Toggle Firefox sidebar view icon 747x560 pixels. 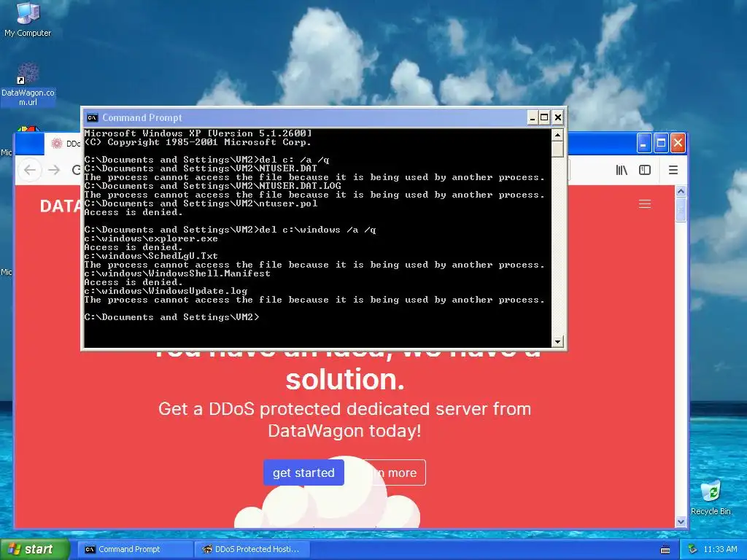(645, 170)
